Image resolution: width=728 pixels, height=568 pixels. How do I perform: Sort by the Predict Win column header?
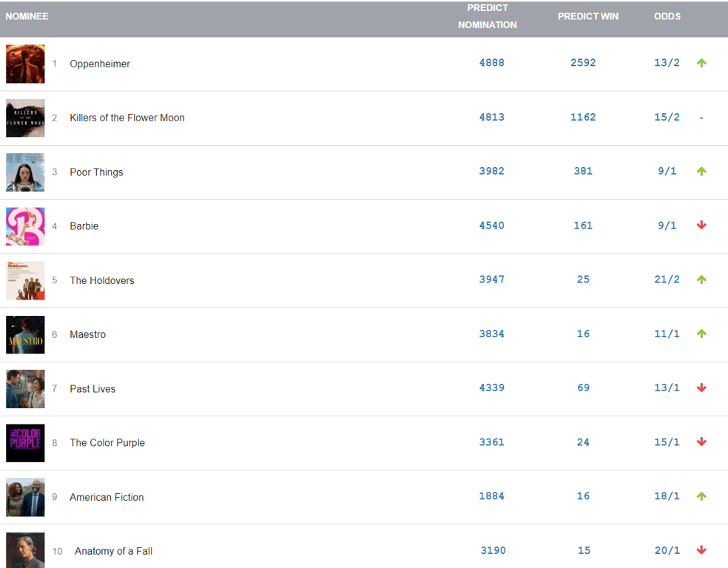(x=588, y=16)
